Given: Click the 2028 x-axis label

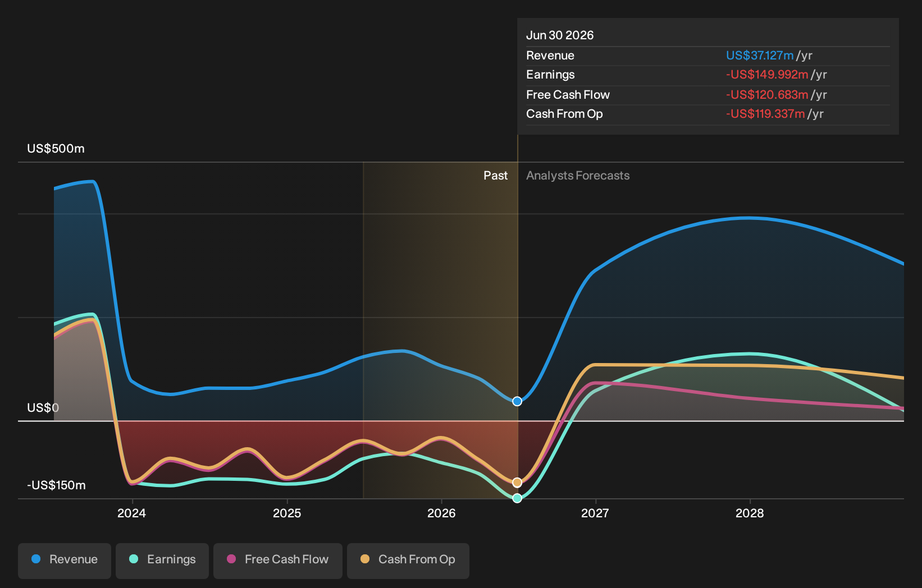Looking at the screenshot, I should coord(750,513).
